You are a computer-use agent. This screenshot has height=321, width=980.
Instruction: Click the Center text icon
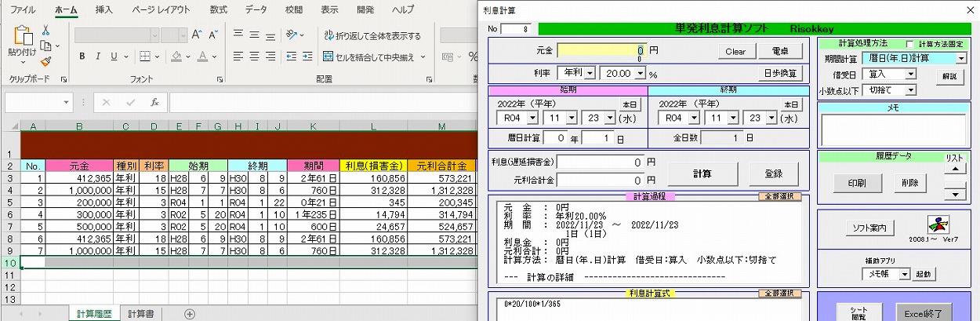point(256,57)
